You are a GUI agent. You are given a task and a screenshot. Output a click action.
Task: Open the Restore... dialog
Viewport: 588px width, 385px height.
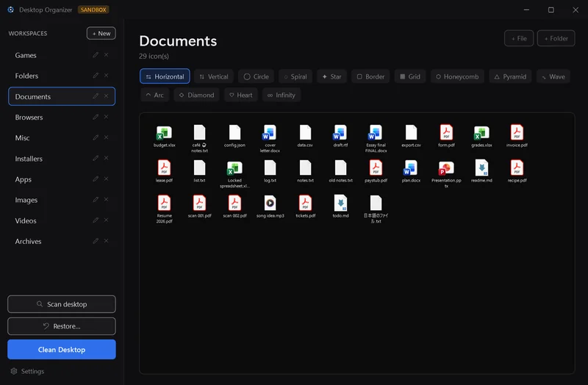click(62, 326)
